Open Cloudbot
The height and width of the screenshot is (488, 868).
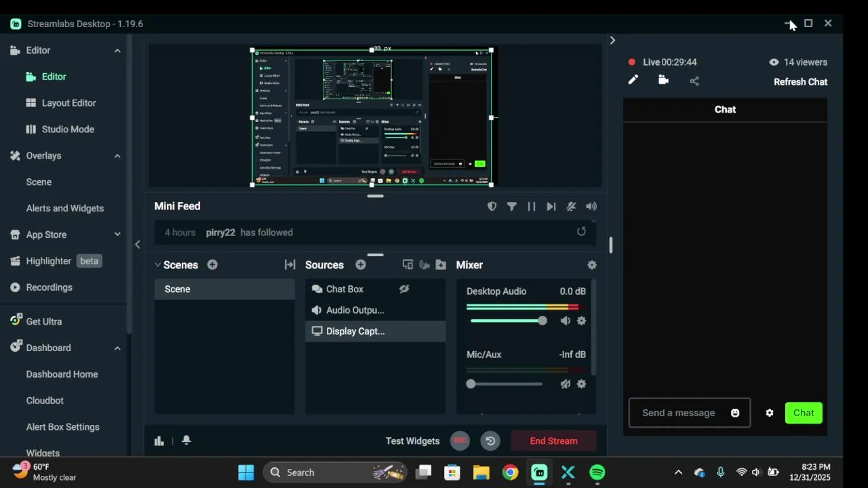[x=45, y=401]
